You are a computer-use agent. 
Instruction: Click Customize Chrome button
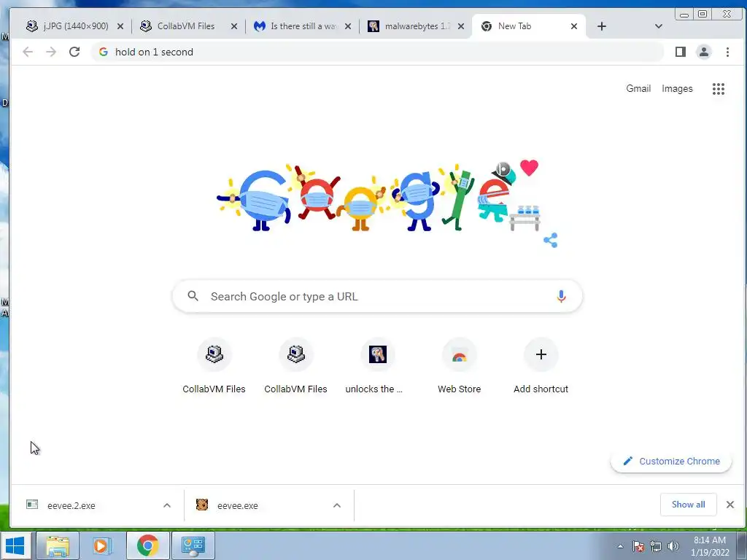[671, 461]
